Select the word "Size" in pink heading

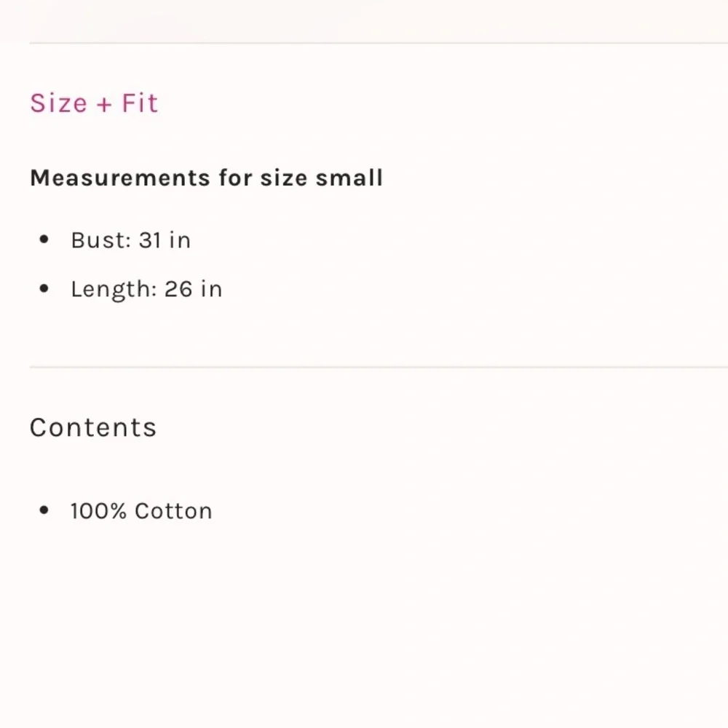(58, 103)
